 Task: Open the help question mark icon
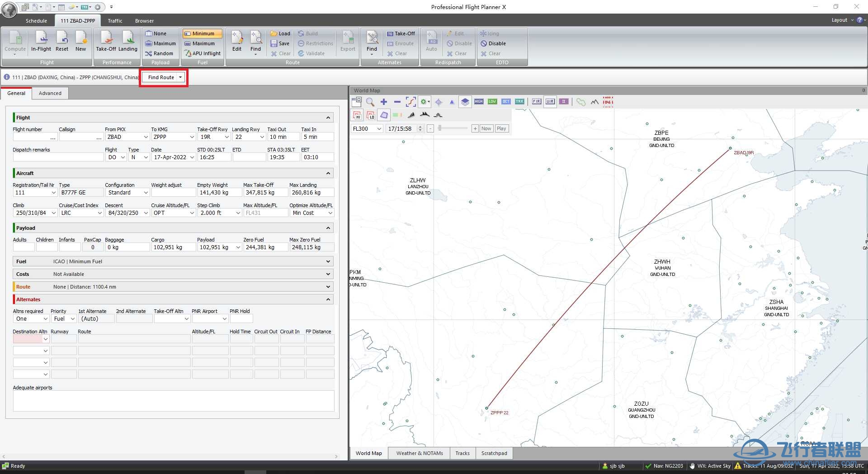pyautogui.click(x=859, y=20)
